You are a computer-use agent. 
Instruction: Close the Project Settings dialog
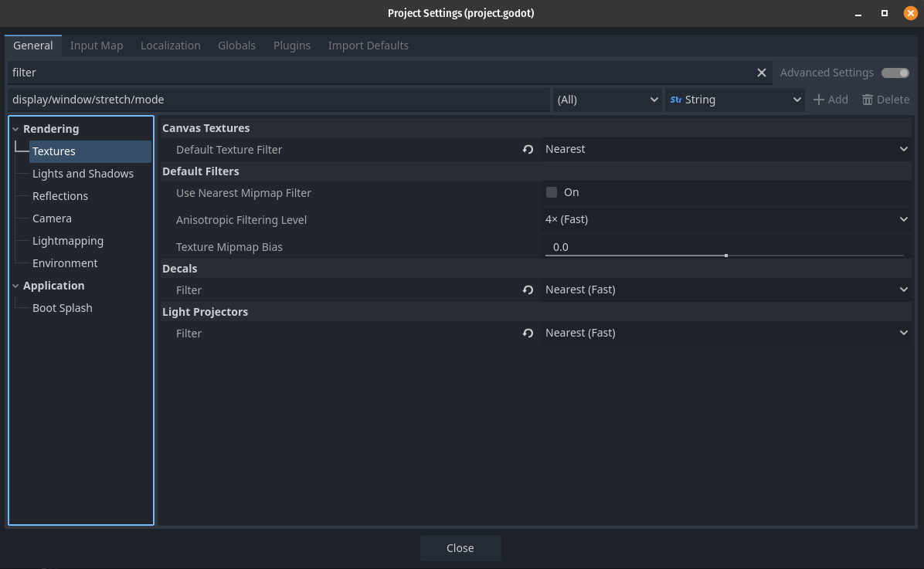coord(460,548)
